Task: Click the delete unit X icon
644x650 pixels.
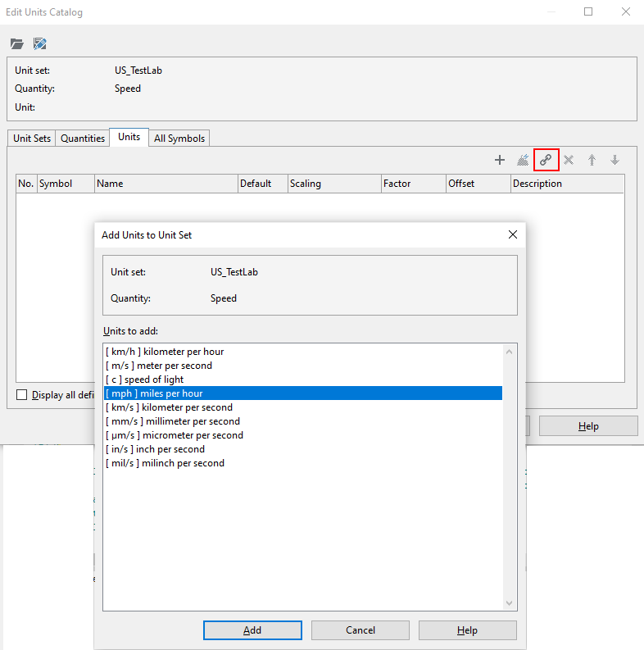Action: pyautogui.click(x=569, y=160)
